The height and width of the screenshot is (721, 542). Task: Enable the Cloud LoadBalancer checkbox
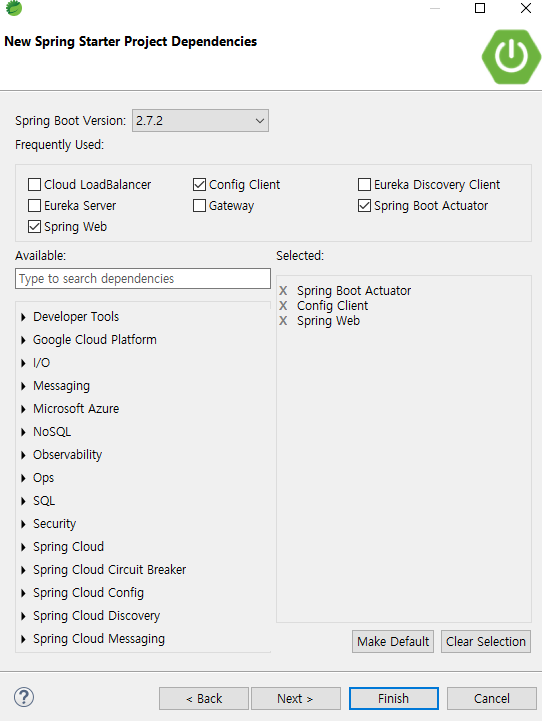34,184
